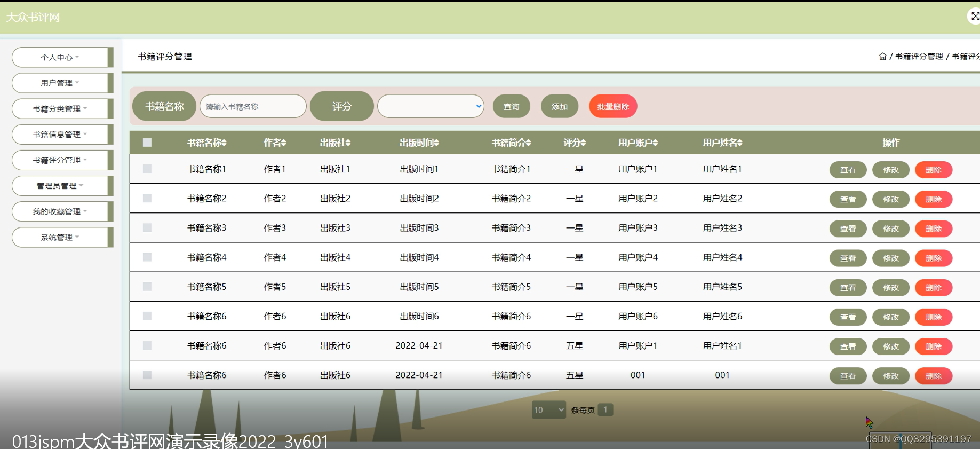Click the 书籍简介2 cell
Image resolution: width=980 pixels, height=449 pixels.
[x=511, y=199]
